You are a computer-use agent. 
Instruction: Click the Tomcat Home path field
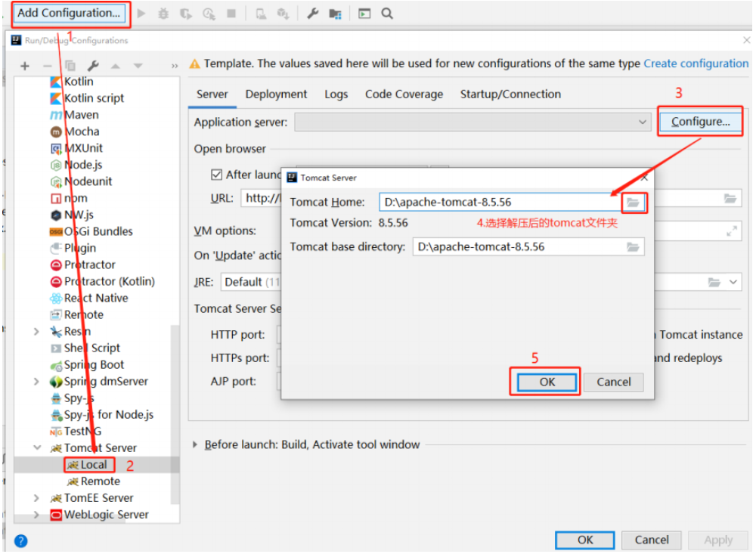500,202
